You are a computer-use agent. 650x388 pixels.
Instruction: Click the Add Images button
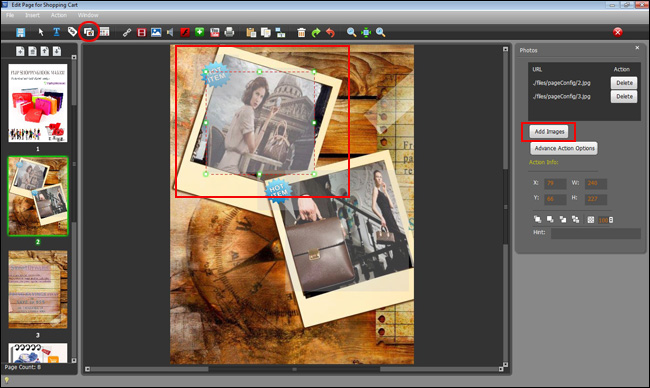pyautogui.click(x=549, y=132)
